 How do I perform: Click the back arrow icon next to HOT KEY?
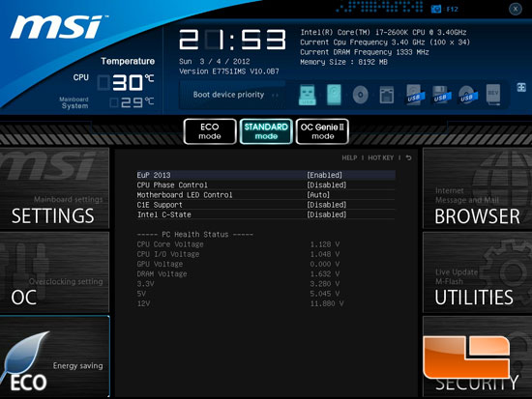coord(408,158)
